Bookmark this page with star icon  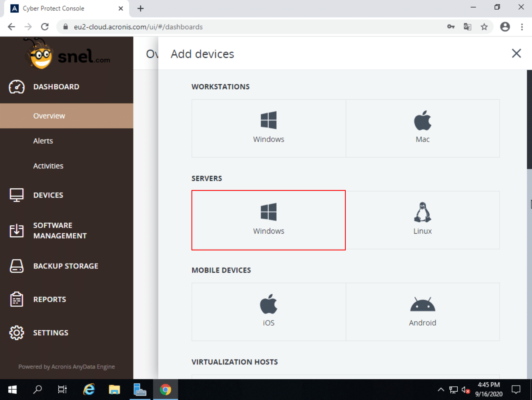[x=484, y=27]
